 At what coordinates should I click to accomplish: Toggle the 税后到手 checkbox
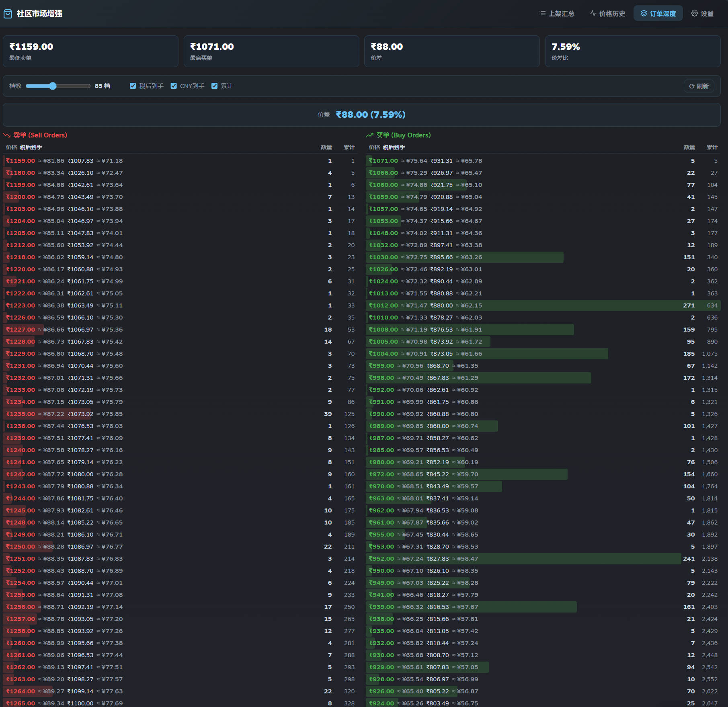pos(133,86)
